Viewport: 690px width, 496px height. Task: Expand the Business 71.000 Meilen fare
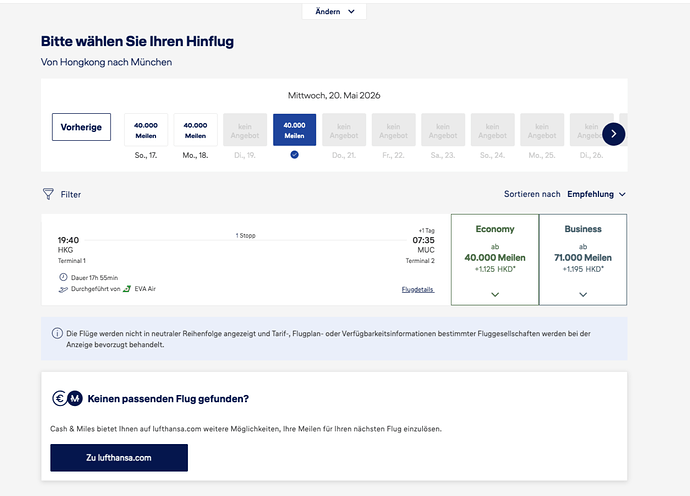point(583,260)
